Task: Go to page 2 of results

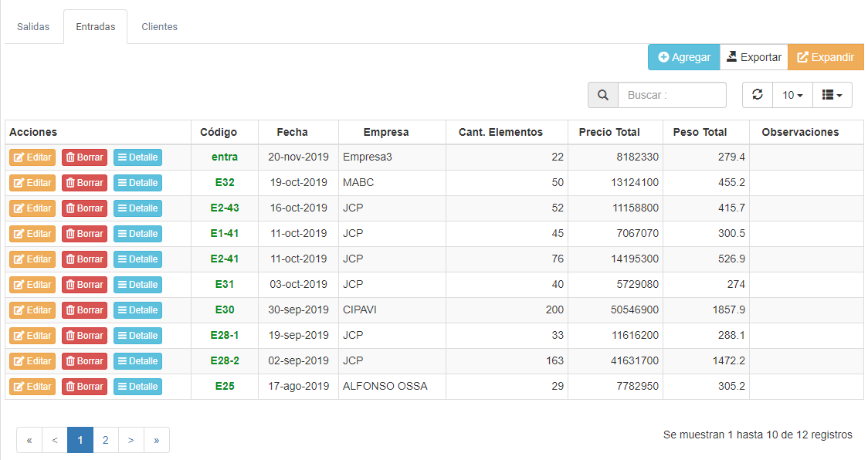Action: click(x=106, y=440)
